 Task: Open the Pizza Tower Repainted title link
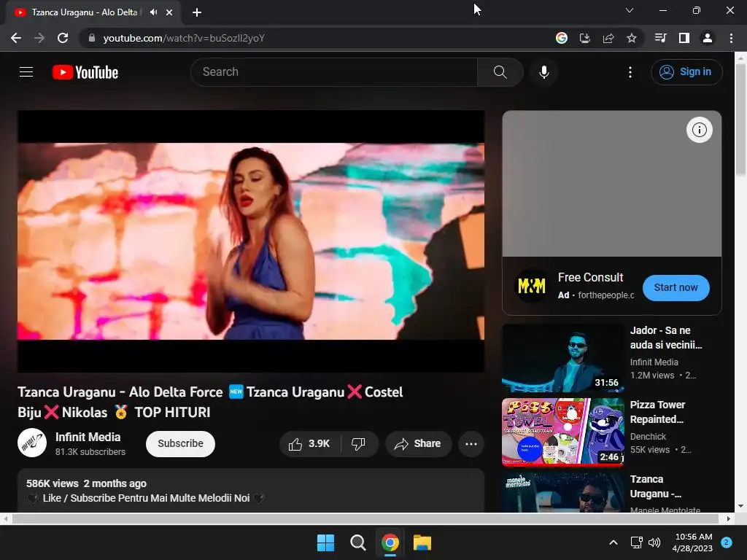(657, 412)
